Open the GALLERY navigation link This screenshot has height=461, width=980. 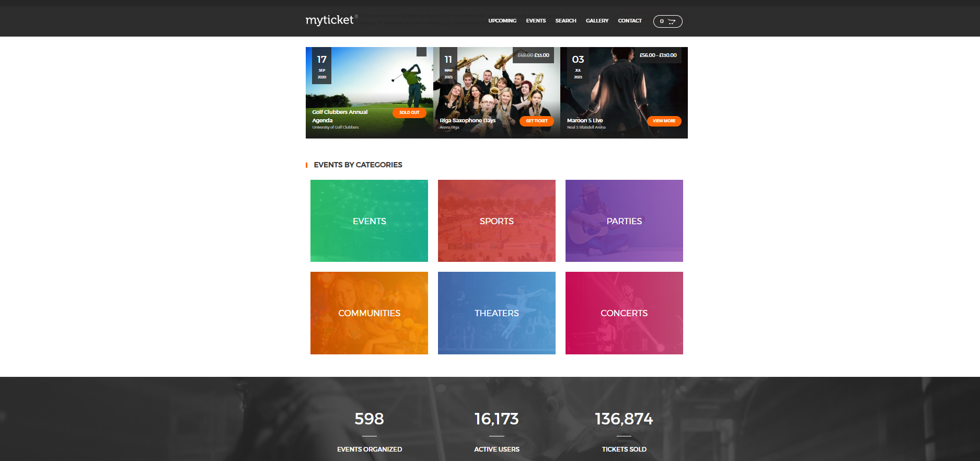click(x=597, y=21)
